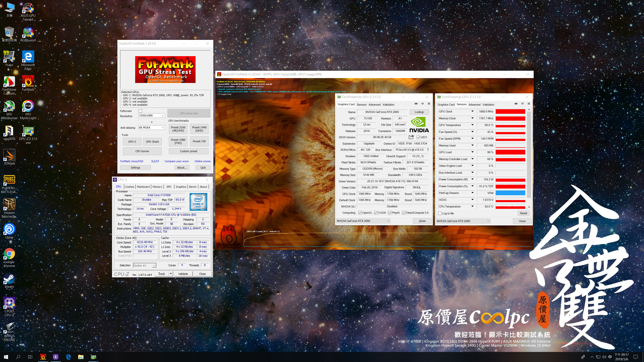Image resolution: width=644 pixels, height=362 pixels.
Task: Click Preset:2160 (4K/UHD) benchmark button
Action: coord(178,129)
